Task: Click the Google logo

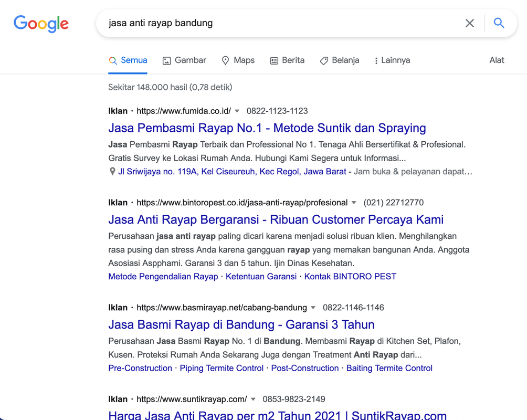Action: pyautogui.click(x=41, y=24)
